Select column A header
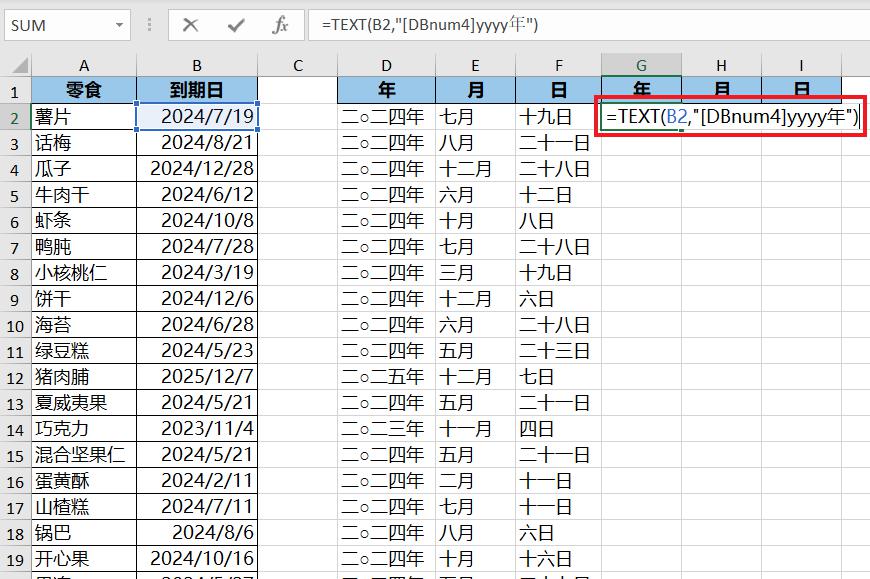Viewport: 870px width, 579px height. [x=84, y=65]
